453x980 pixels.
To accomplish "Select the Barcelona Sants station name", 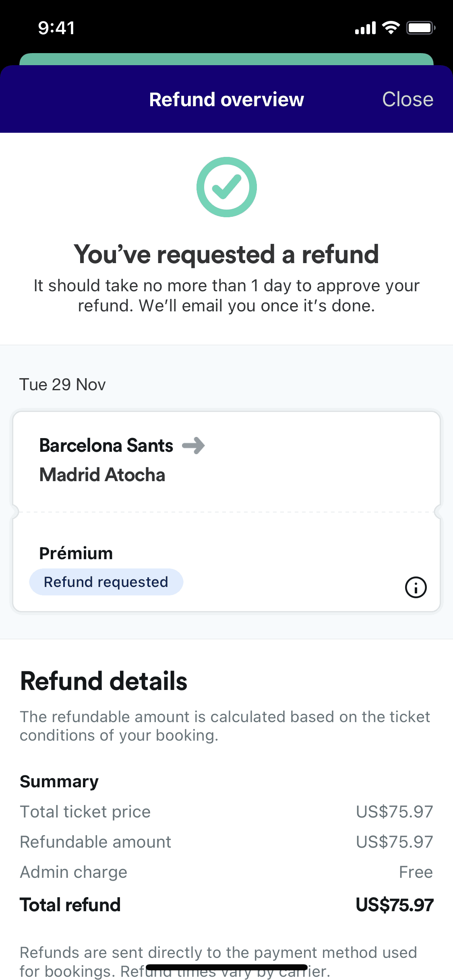I will [106, 446].
